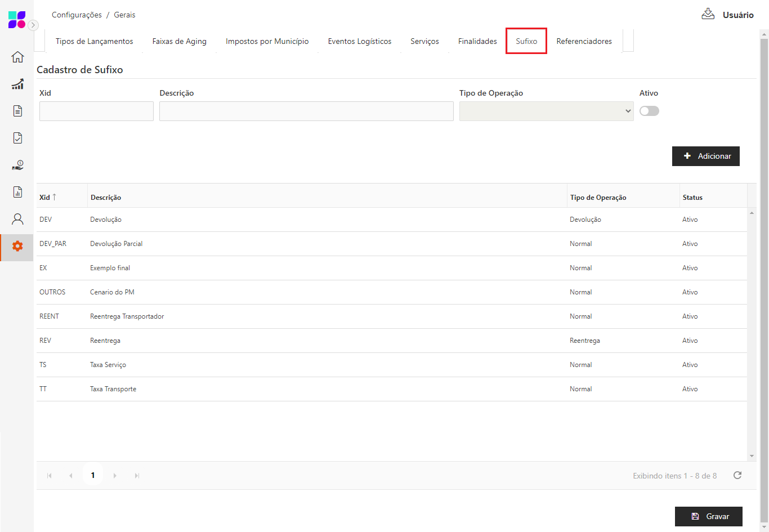The image size is (769, 532).
Task: Open the Tipo de Operação dropdown
Action: [x=546, y=111]
